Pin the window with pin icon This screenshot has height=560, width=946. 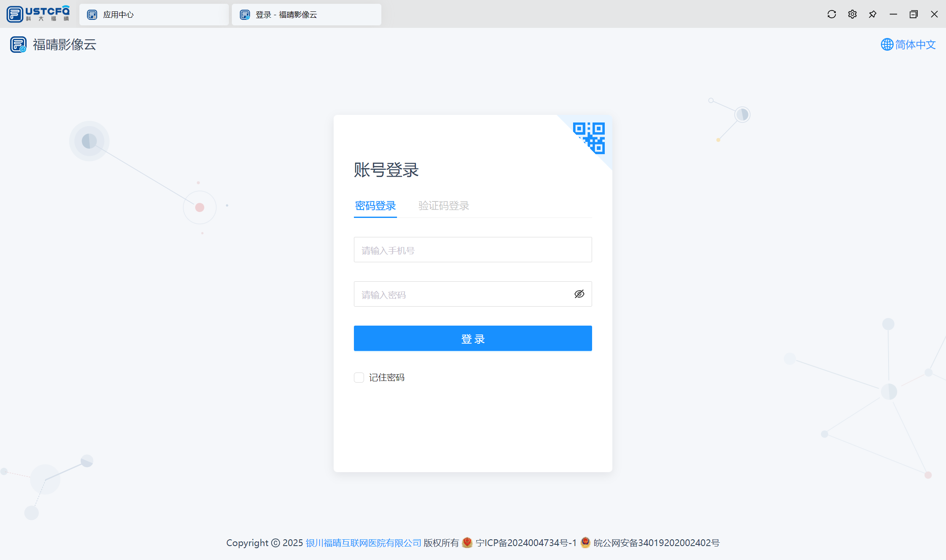click(873, 14)
